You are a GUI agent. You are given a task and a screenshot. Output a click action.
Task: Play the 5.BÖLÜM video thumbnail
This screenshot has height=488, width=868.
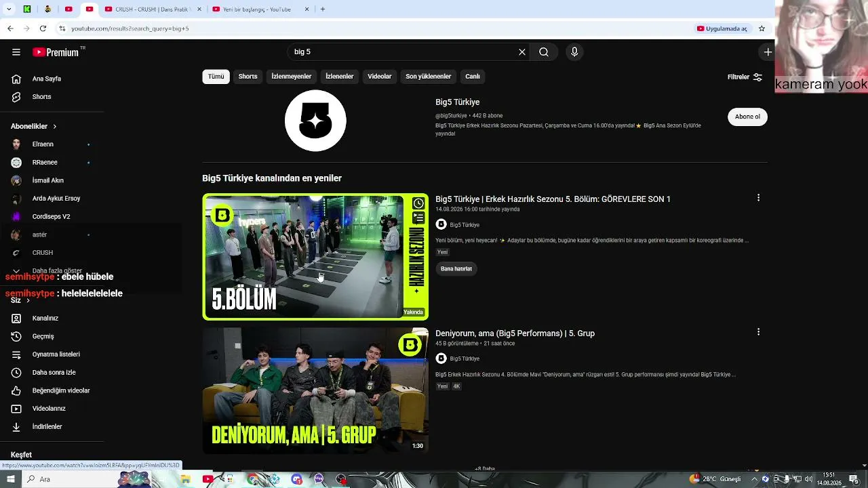click(x=315, y=257)
